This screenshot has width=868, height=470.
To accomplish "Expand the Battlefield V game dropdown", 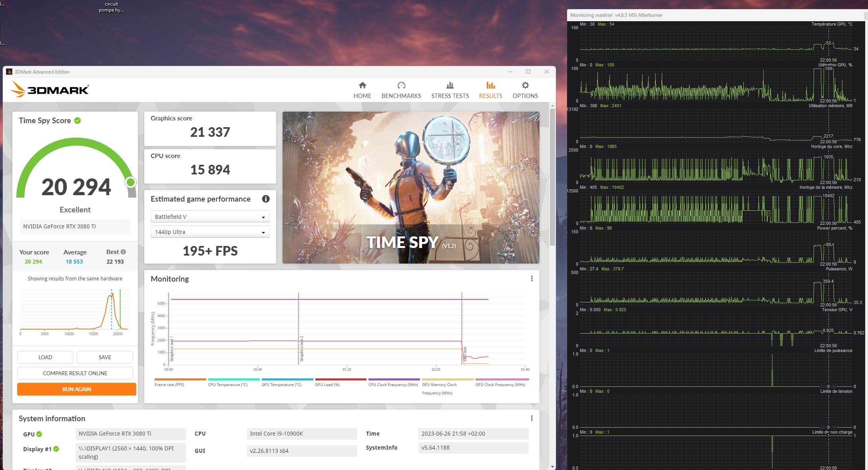I will tap(210, 217).
